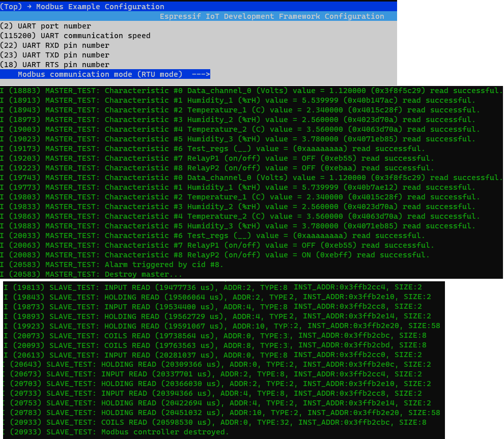Click master log line with timestamp (19803)
The height and width of the screenshot is (439, 504).
(x=239, y=197)
